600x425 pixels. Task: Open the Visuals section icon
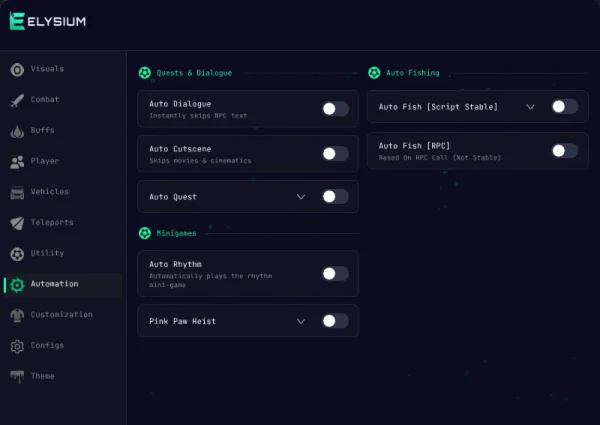17,70
